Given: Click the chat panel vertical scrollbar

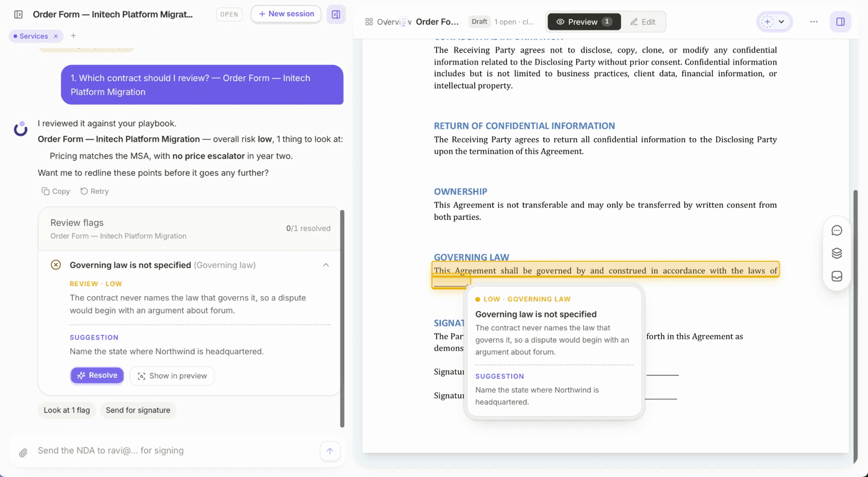Looking at the screenshot, I should (342, 318).
